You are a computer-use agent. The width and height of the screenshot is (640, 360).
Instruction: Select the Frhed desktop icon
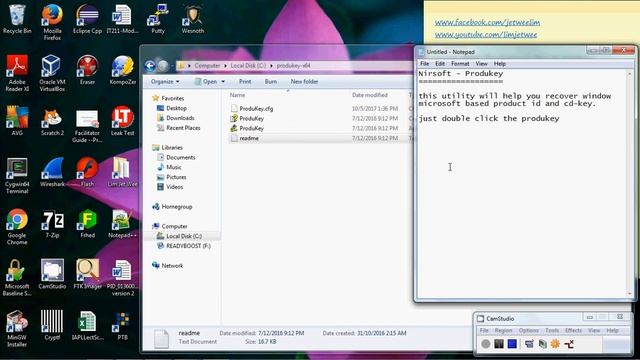pyautogui.click(x=87, y=224)
